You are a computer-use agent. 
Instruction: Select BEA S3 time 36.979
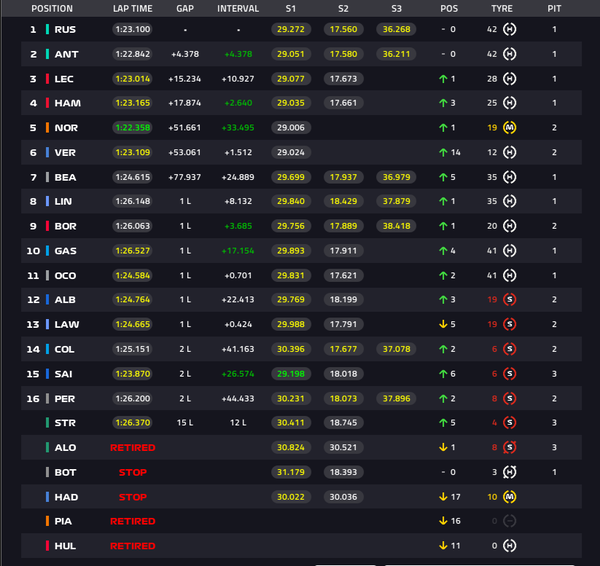[396, 177]
